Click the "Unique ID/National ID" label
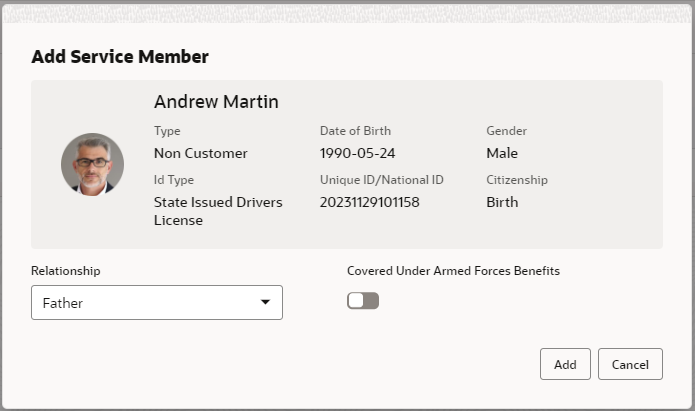Image resolution: width=695 pixels, height=411 pixels. coord(381,180)
